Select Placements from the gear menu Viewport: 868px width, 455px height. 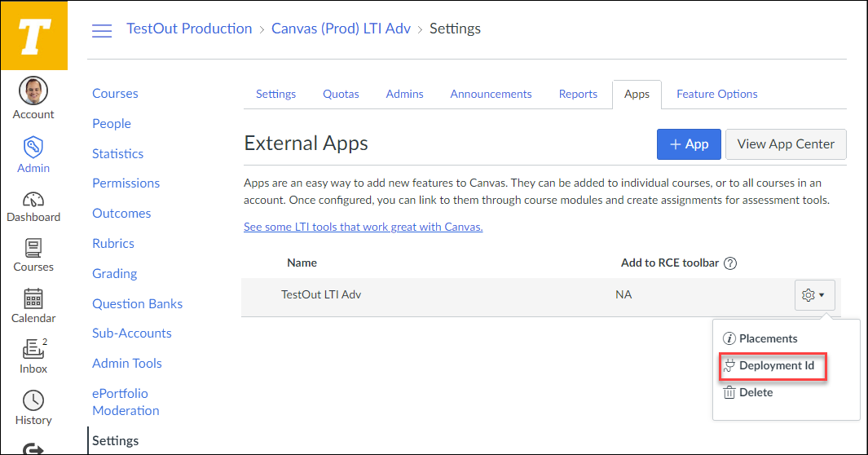[760, 338]
